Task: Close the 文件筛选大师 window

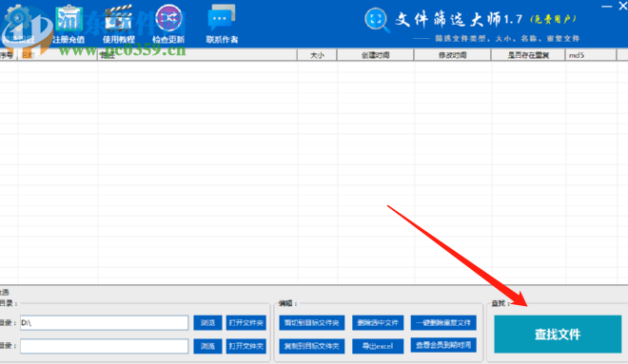Action: click(x=623, y=6)
